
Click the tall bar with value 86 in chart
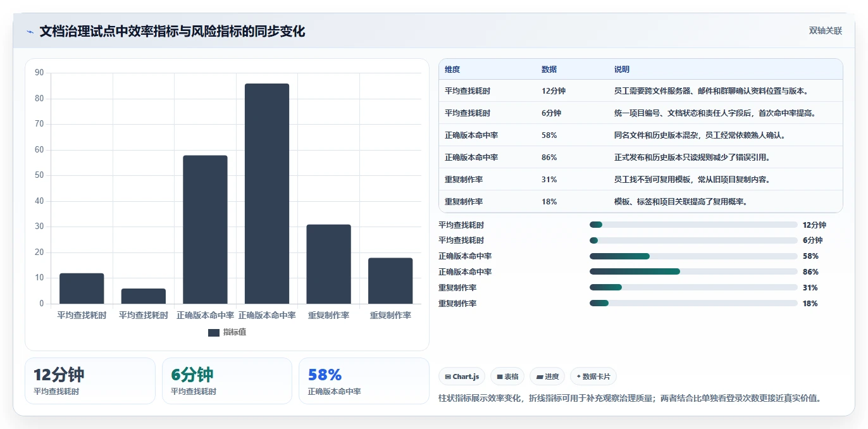click(267, 194)
